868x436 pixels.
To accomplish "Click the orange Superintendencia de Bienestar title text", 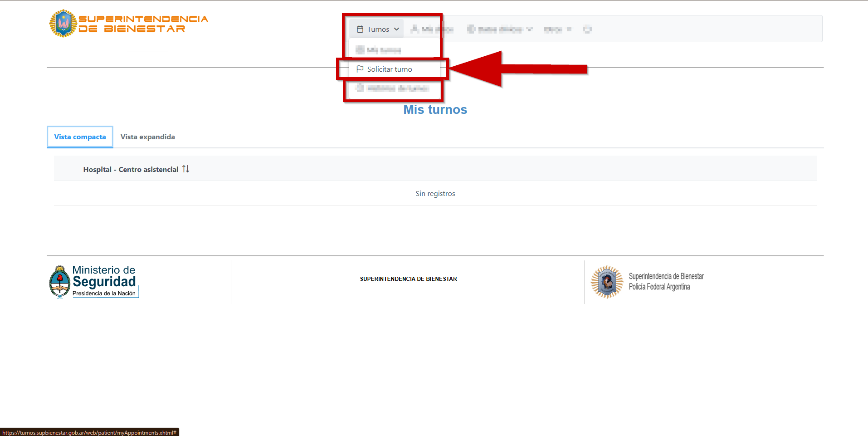I will [x=143, y=24].
